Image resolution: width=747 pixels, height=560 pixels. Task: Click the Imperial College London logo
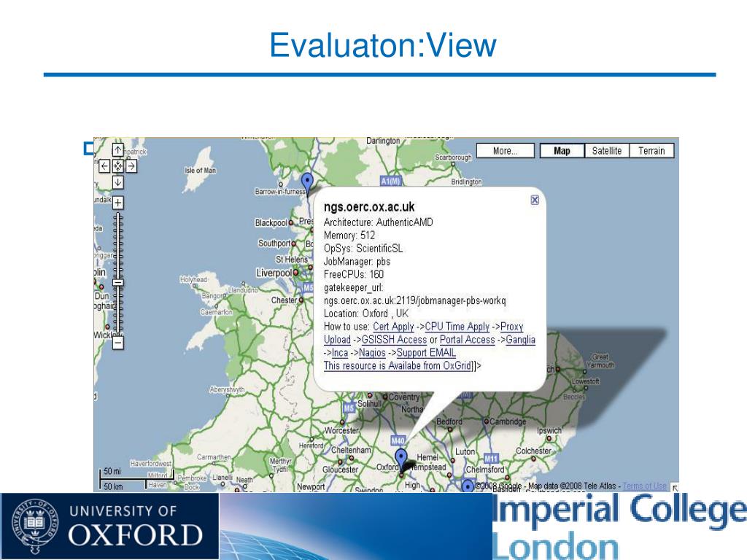coord(619,526)
